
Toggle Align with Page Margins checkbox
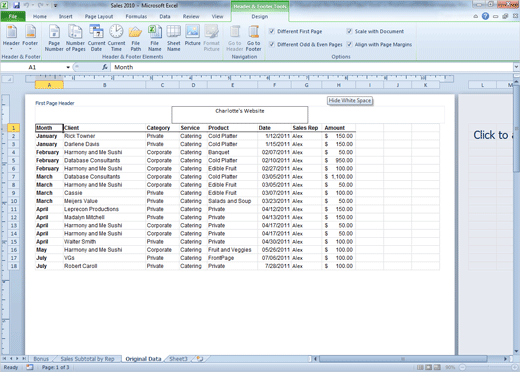pos(349,44)
